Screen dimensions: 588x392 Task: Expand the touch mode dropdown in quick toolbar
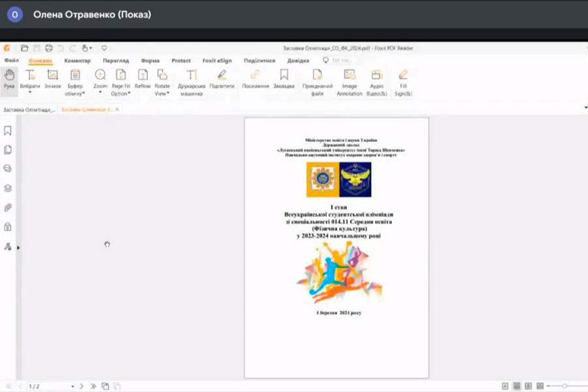tap(90, 48)
